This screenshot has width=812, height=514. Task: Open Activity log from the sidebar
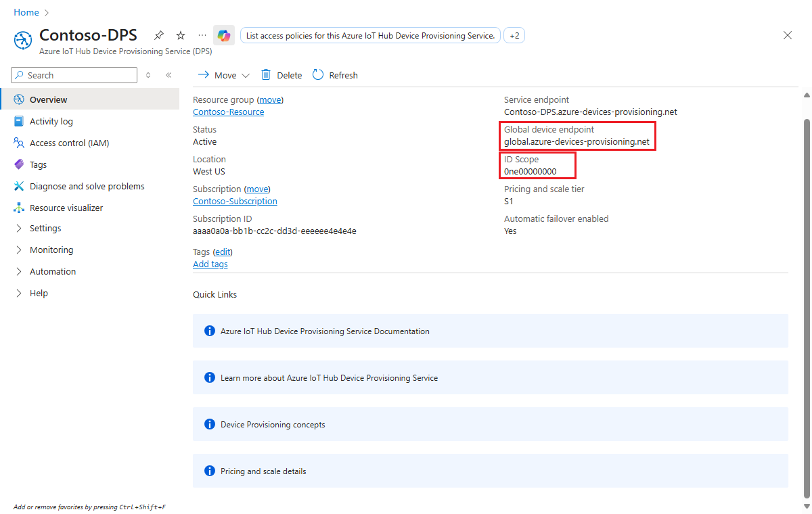pos(51,120)
